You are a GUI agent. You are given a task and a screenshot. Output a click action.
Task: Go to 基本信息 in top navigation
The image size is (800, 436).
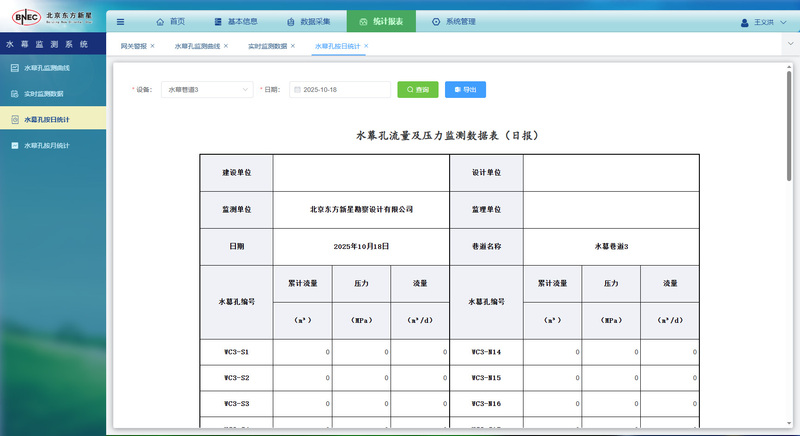[x=235, y=21]
